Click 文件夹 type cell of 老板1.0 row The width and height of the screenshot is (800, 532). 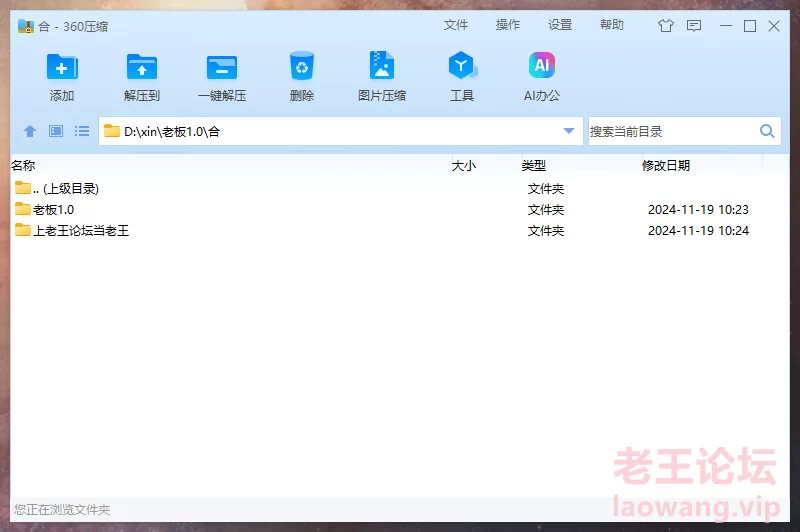(545, 210)
